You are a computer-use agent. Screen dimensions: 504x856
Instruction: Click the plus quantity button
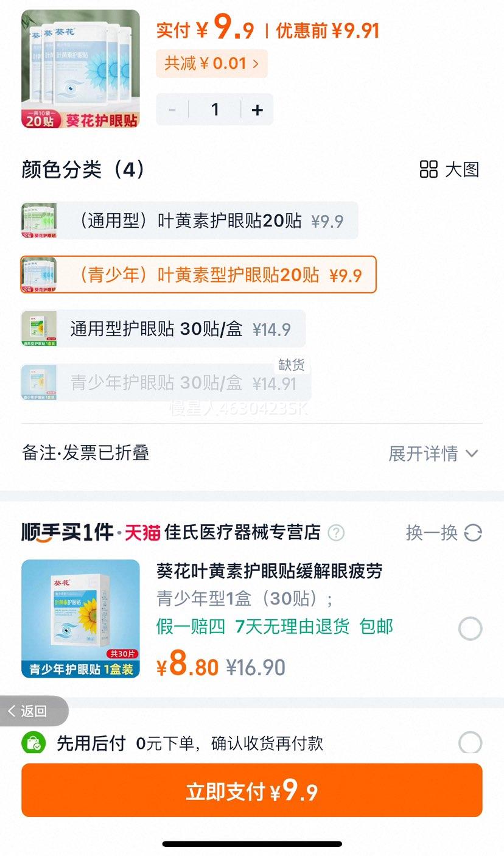tap(257, 110)
